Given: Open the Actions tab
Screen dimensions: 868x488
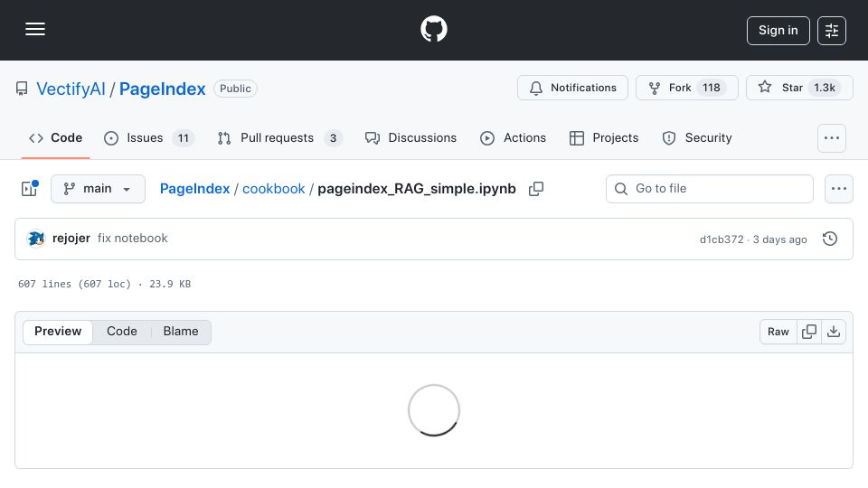Looking at the screenshot, I should point(514,137).
